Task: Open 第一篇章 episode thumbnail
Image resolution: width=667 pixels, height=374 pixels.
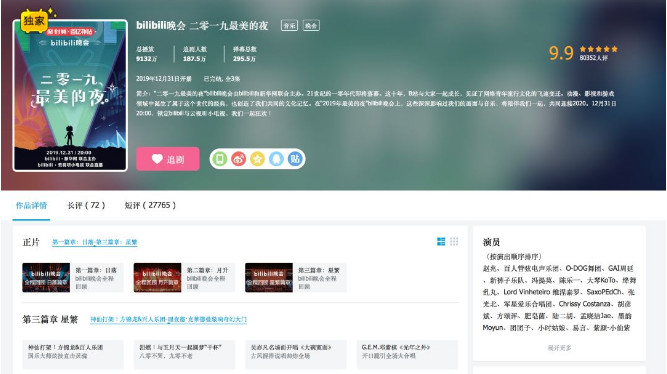Action: (x=46, y=277)
